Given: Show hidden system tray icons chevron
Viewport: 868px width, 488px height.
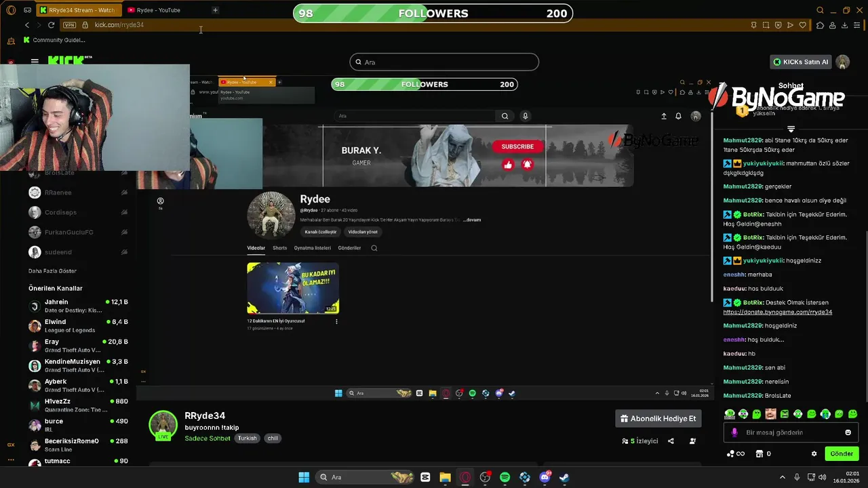Looking at the screenshot, I should 782,477.
